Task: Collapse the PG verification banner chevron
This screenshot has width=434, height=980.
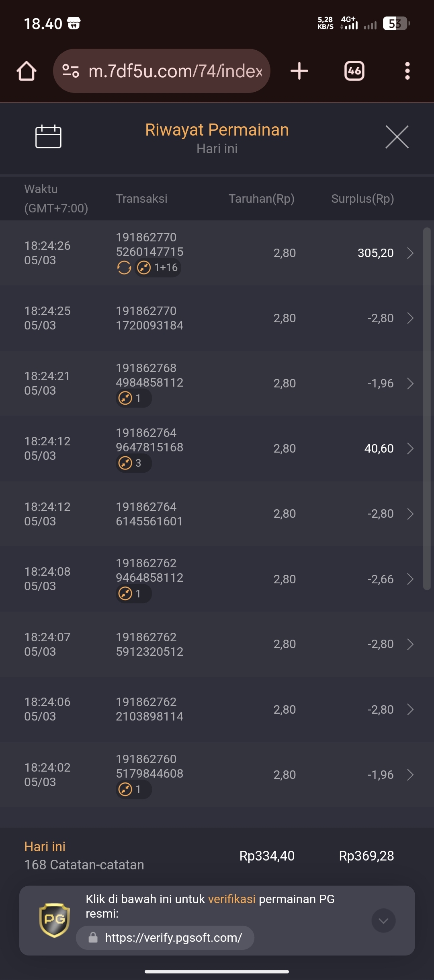Action: point(383,920)
